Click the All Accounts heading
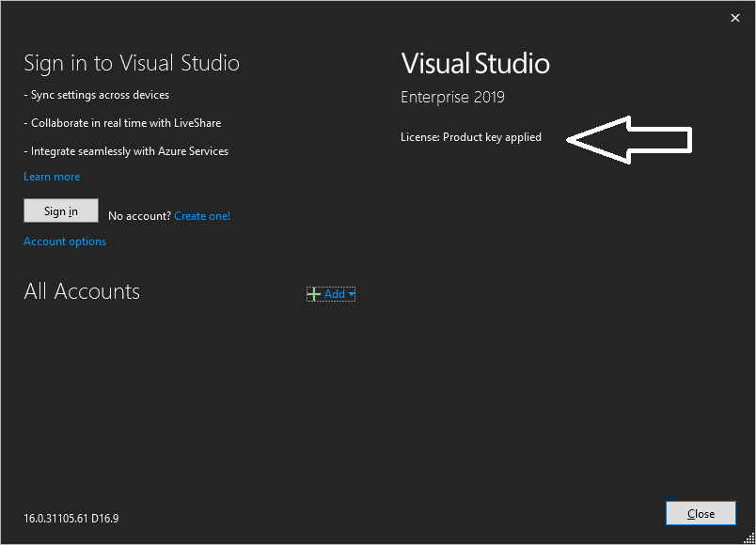 [x=82, y=291]
